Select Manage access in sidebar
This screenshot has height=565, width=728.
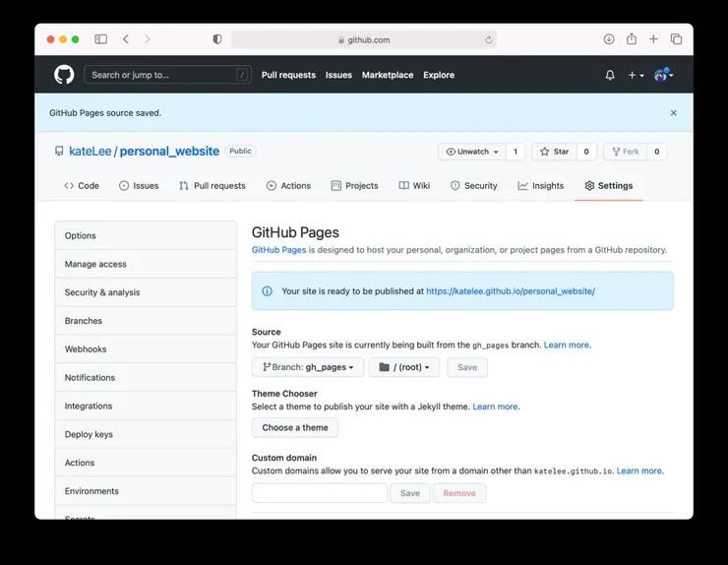point(146,264)
